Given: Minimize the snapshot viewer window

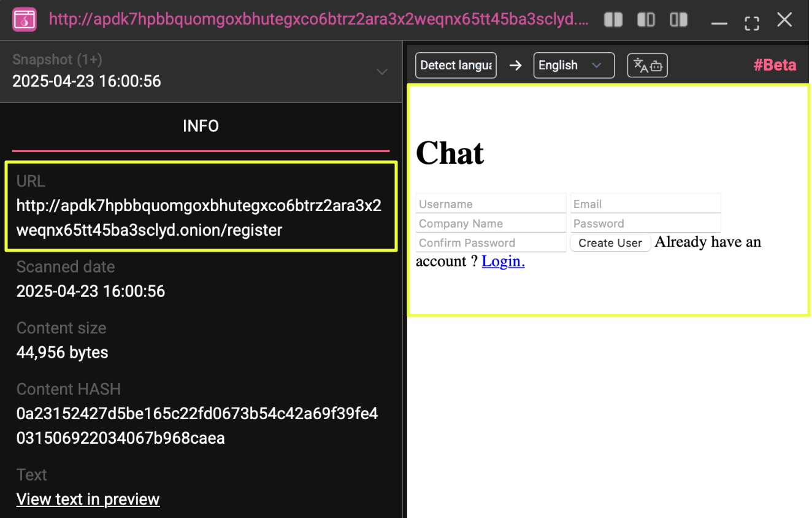Looking at the screenshot, I should tap(719, 22).
